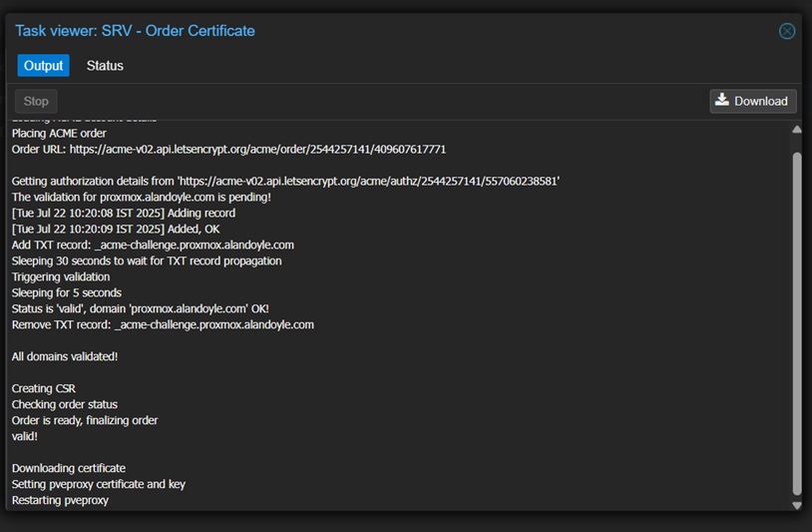This screenshot has height=532, width=812.
Task: Open the Status tab
Action: point(105,66)
